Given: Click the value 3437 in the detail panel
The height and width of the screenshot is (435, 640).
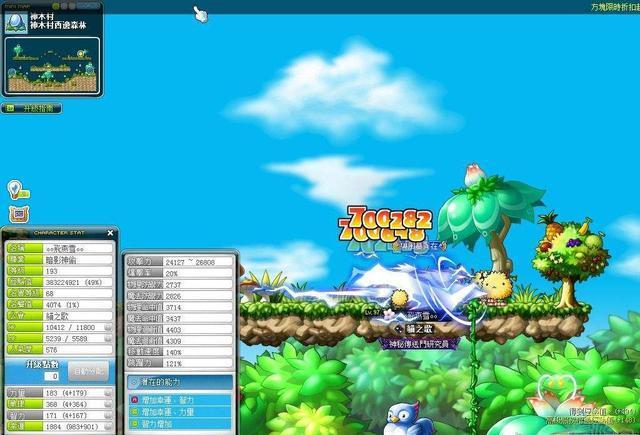Looking at the screenshot, I should (198, 318).
